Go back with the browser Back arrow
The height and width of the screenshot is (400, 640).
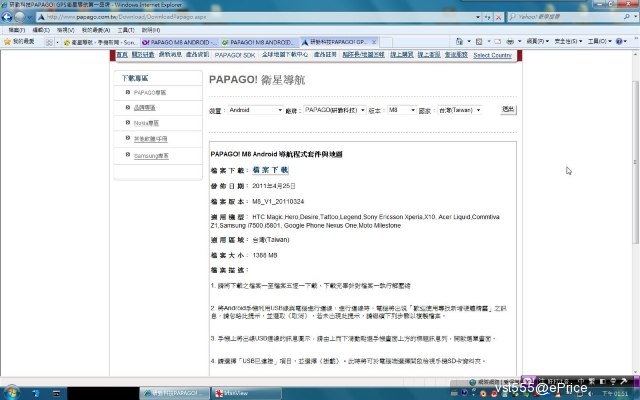click(7, 17)
